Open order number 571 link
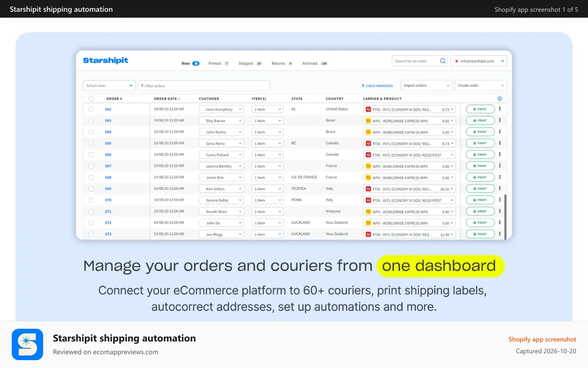The image size is (588, 368). coord(108,211)
